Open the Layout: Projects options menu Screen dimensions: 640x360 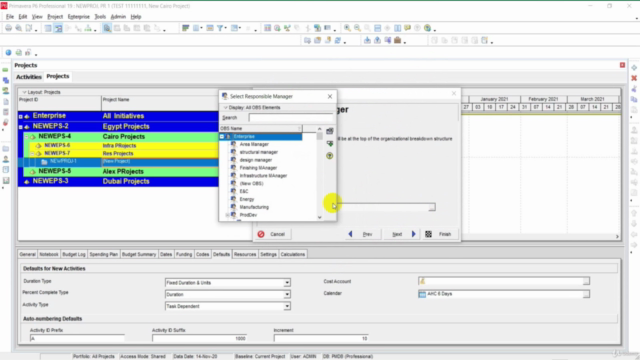[42, 92]
